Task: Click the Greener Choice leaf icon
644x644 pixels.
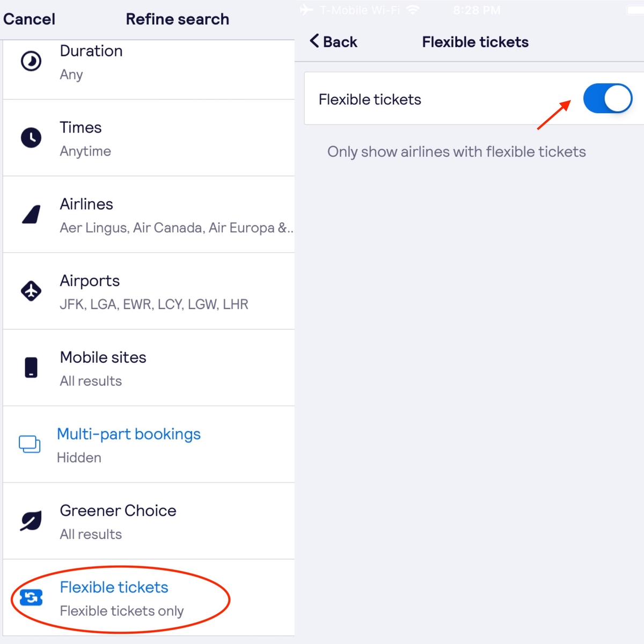Action: click(31, 521)
